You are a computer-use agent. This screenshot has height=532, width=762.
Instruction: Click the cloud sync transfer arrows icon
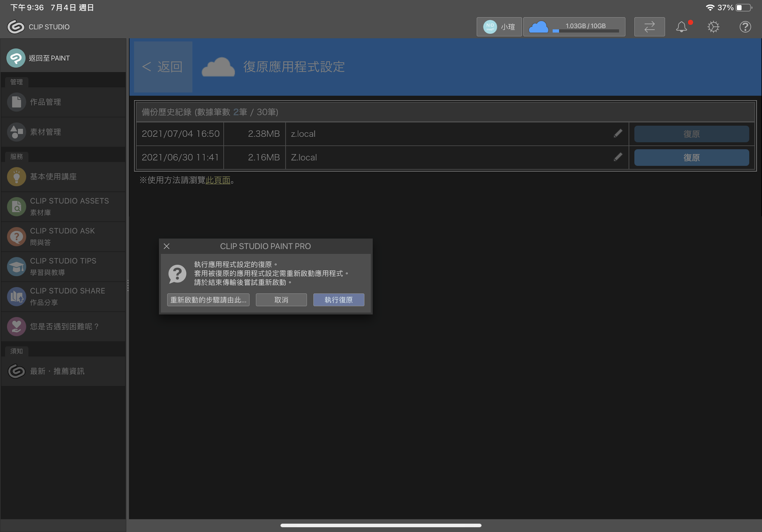point(649,27)
